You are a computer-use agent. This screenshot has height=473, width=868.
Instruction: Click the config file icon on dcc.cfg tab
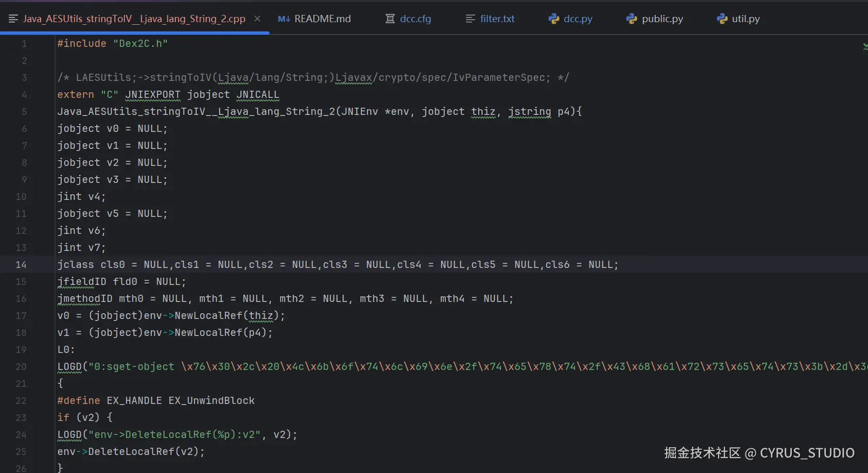coord(390,19)
